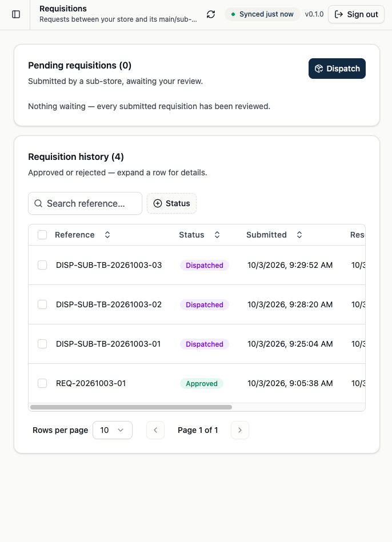Click the Synced just now indicator
Viewport: 392px width, 542px height.
[262, 14]
